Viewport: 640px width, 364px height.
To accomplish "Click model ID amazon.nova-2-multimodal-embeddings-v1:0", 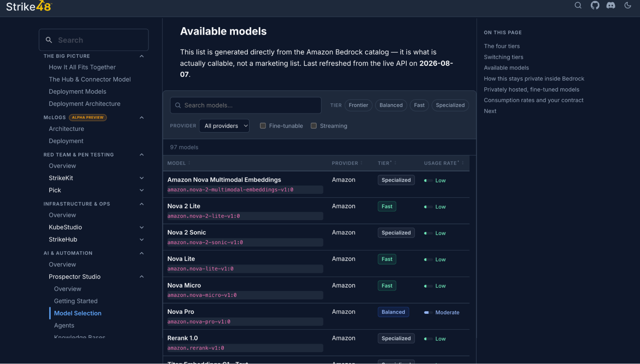I will click(x=231, y=190).
